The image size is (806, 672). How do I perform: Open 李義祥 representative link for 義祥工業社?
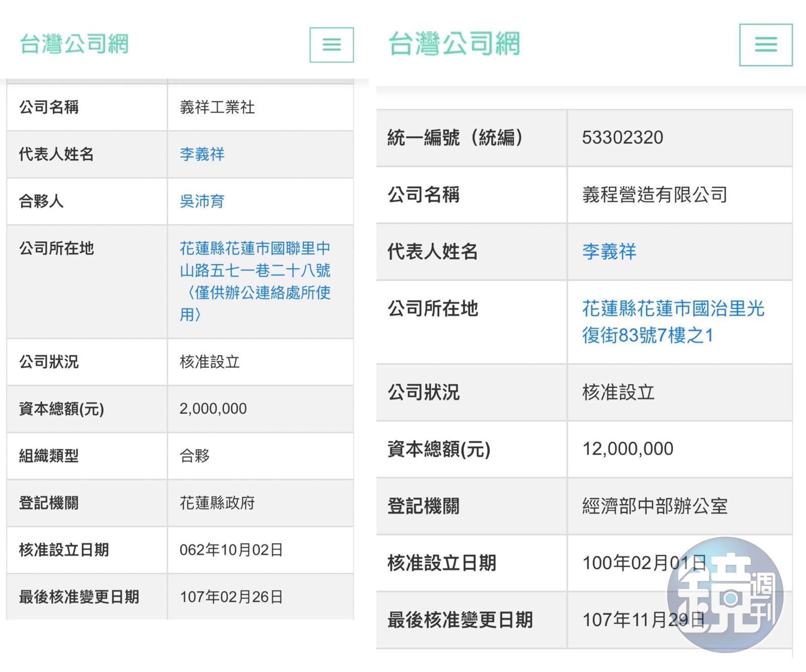pyautogui.click(x=202, y=154)
